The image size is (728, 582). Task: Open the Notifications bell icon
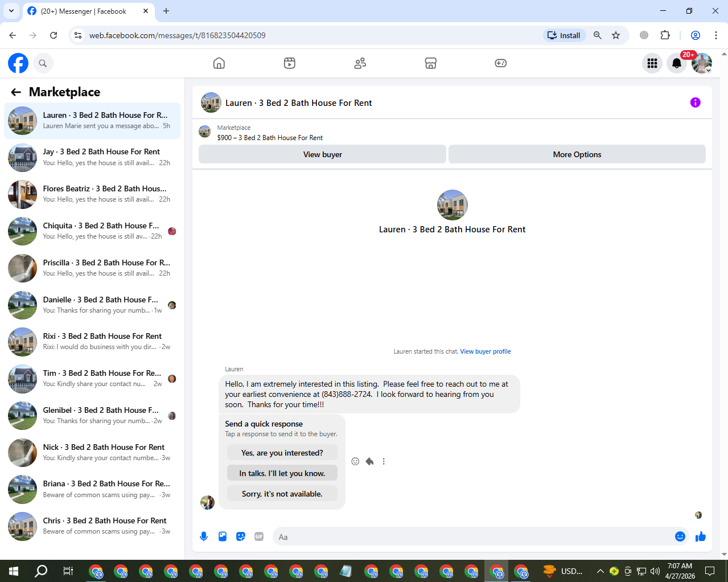pos(677,63)
